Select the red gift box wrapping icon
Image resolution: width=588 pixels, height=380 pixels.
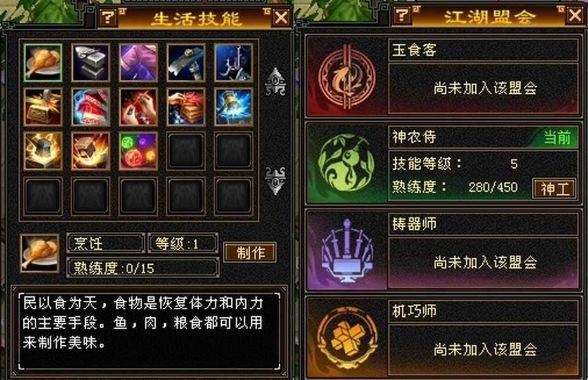coord(91,107)
